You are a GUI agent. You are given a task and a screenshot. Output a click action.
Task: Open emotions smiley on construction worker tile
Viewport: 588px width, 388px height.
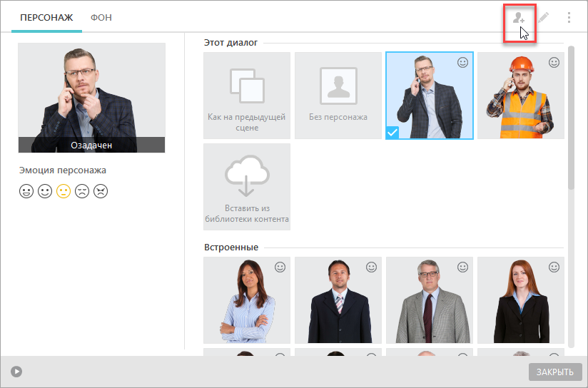tap(554, 62)
